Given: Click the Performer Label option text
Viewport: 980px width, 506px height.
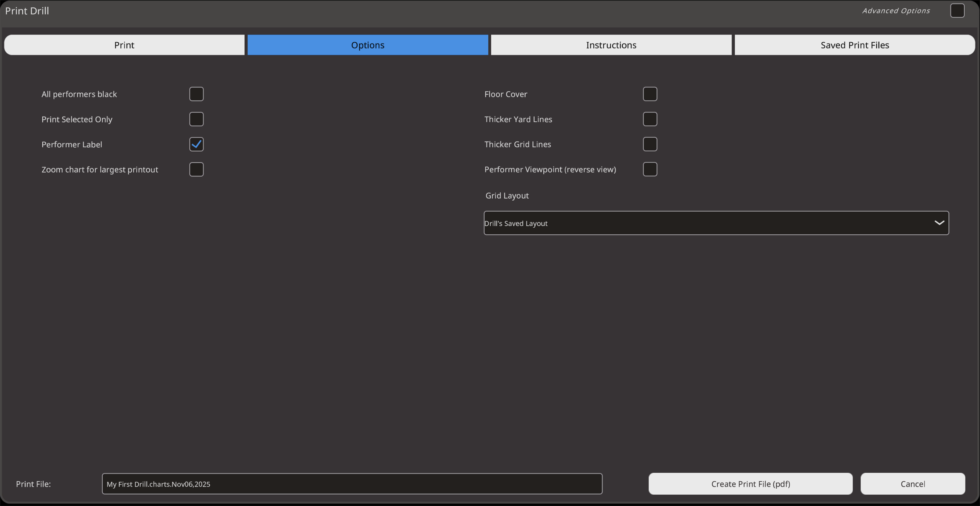Looking at the screenshot, I should [72, 145].
